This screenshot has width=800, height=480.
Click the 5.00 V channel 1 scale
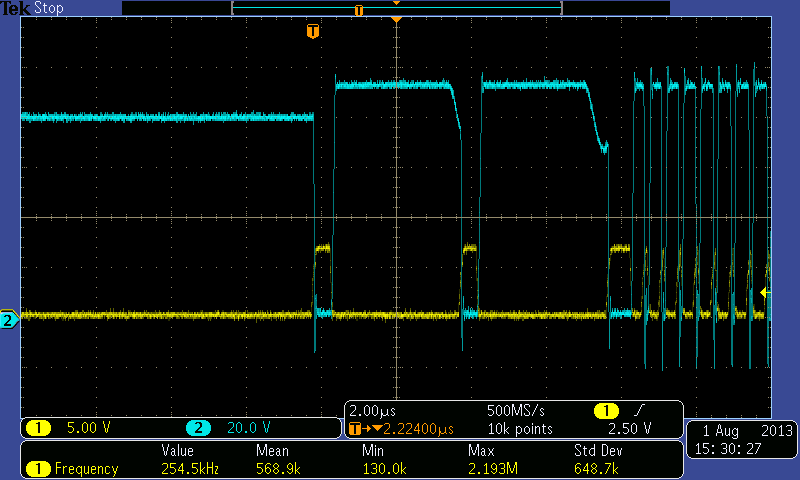tap(88, 427)
